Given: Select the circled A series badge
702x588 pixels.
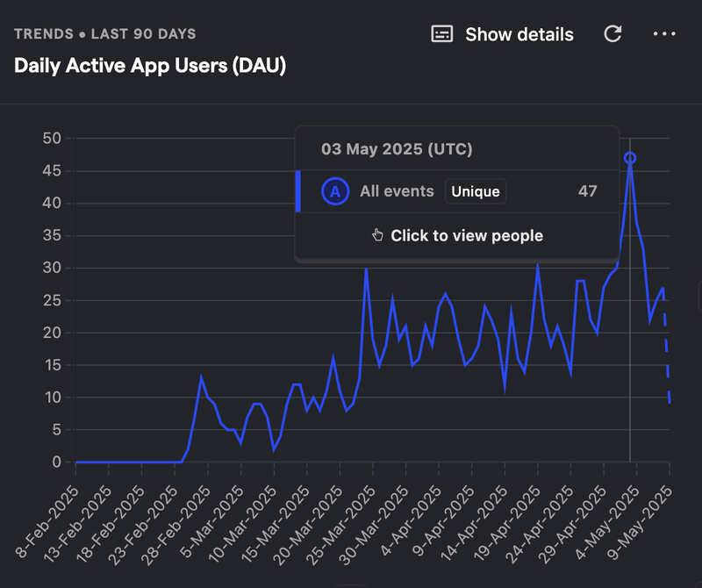Looking at the screenshot, I should [x=333, y=191].
